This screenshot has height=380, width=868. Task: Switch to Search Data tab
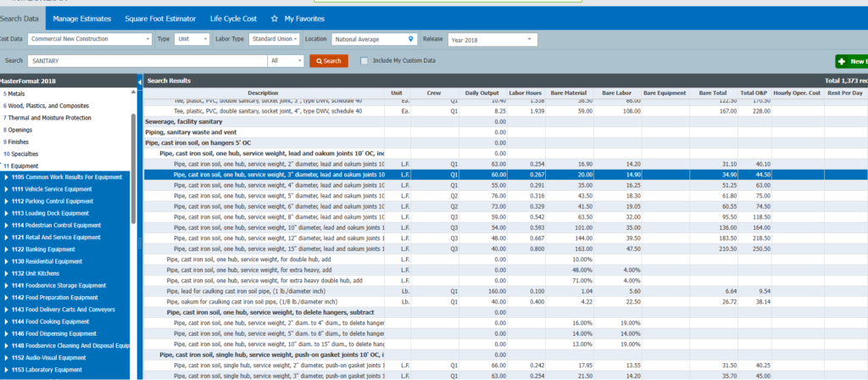(19, 19)
